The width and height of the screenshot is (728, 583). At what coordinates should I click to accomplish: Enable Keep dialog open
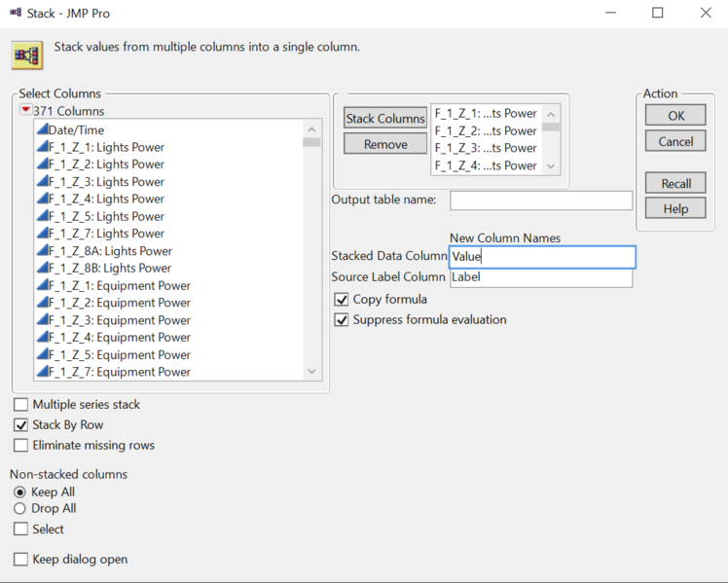tap(20, 560)
